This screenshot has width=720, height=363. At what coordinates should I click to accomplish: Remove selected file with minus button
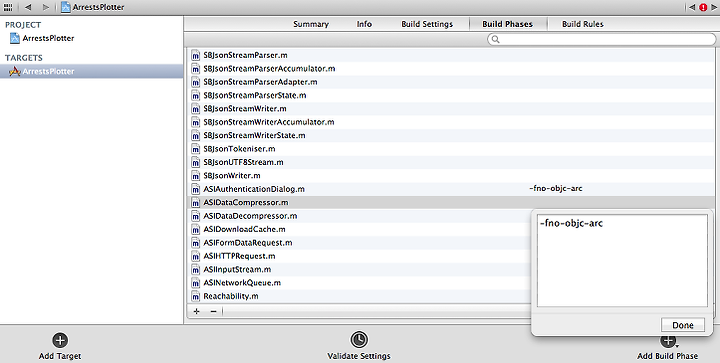click(x=213, y=311)
